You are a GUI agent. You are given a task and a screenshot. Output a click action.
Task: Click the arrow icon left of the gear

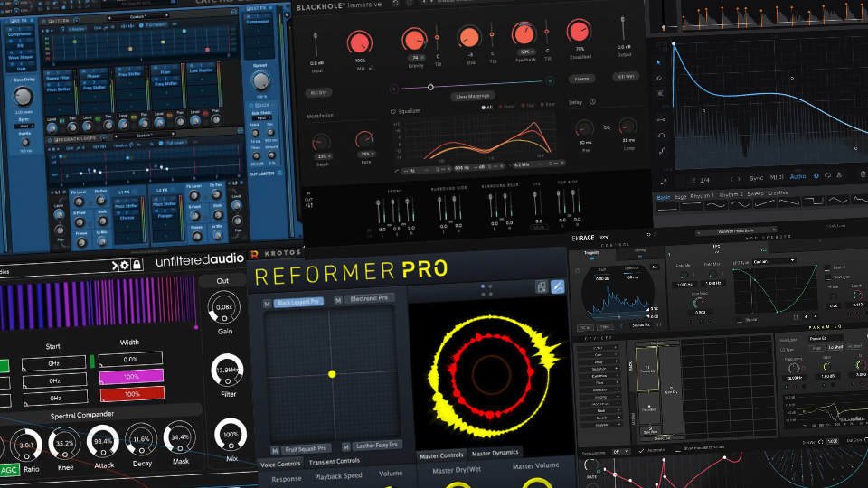click(x=115, y=266)
